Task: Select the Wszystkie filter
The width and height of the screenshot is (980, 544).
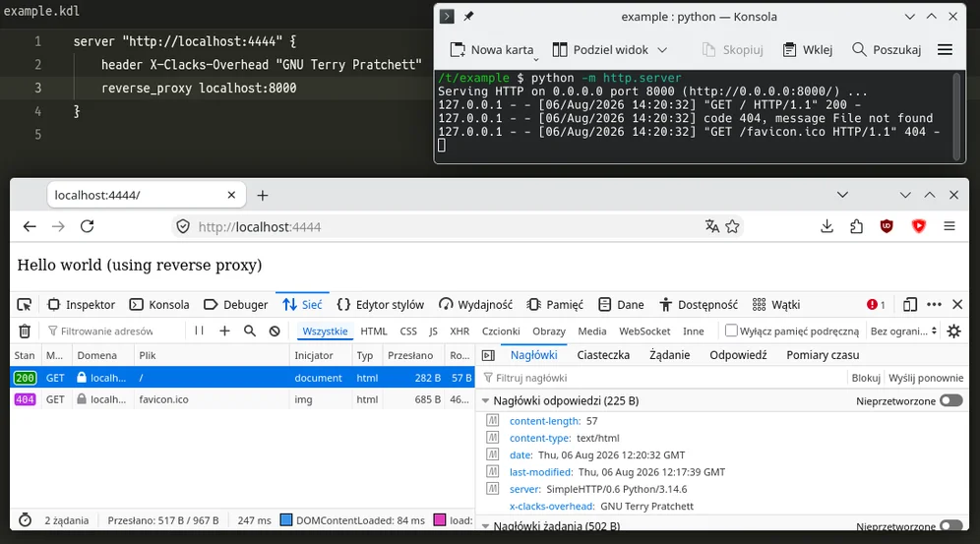Action: point(325,331)
